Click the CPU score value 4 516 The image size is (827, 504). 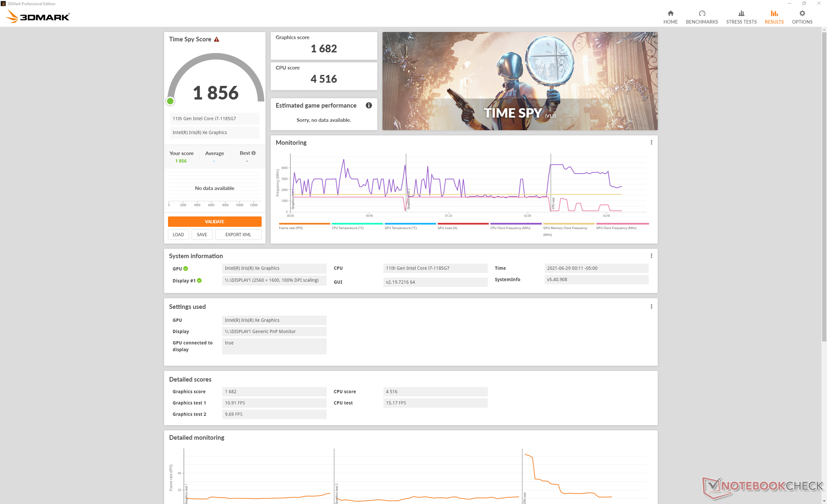pos(324,79)
